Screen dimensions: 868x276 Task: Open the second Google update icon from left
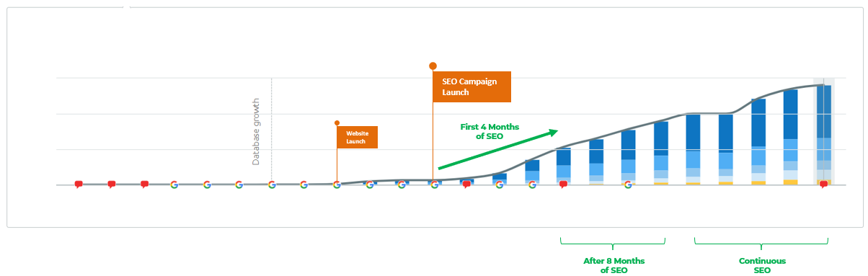[207, 184]
